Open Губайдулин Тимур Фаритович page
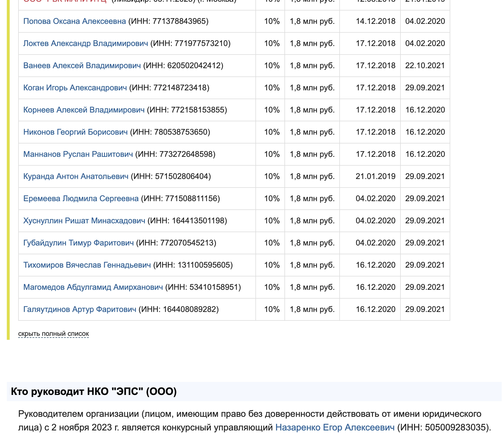Viewport: 504px width, 433px height. pyautogui.click(x=79, y=243)
